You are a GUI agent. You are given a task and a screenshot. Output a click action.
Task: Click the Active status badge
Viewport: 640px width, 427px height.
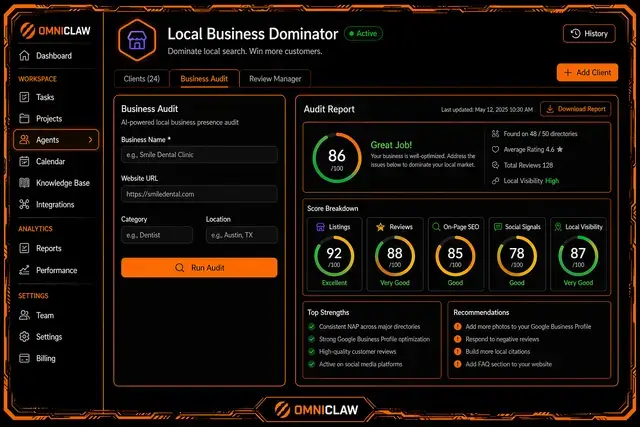pos(363,33)
